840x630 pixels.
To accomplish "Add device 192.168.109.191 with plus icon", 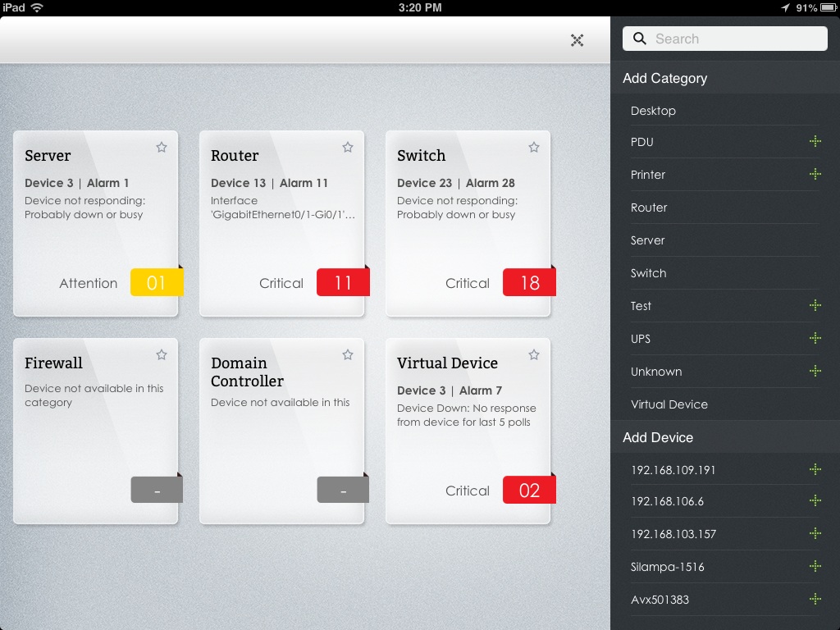I will pos(815,469).
